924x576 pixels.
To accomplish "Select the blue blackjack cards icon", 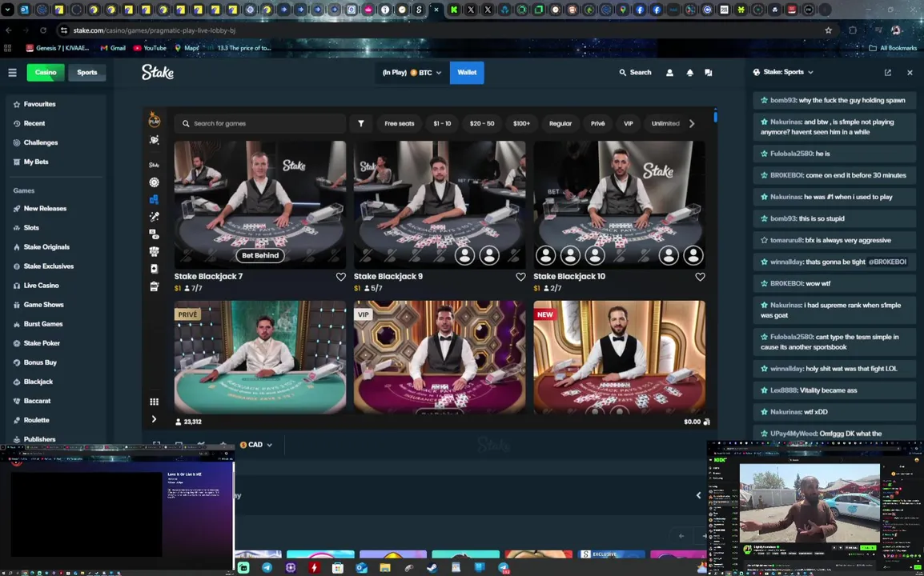I will pos(155,199).
